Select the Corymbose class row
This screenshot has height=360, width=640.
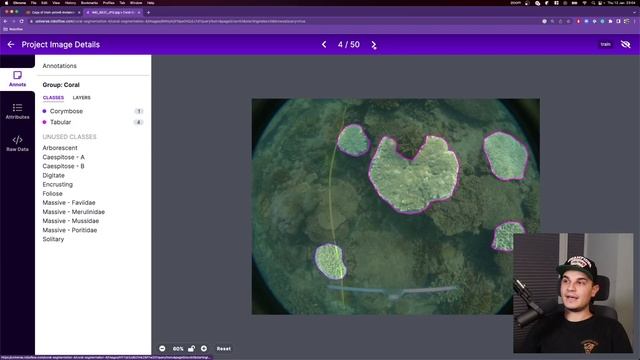pos(93,111)
